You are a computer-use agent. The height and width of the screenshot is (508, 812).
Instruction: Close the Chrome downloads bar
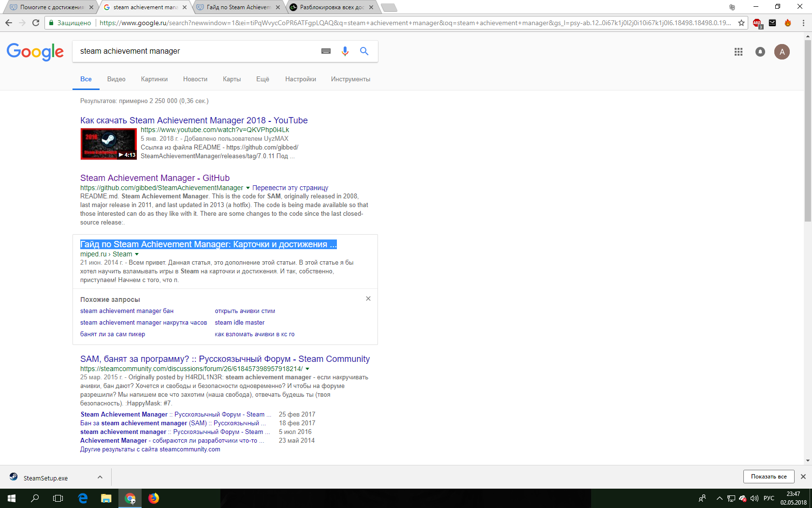click(803, 477)
